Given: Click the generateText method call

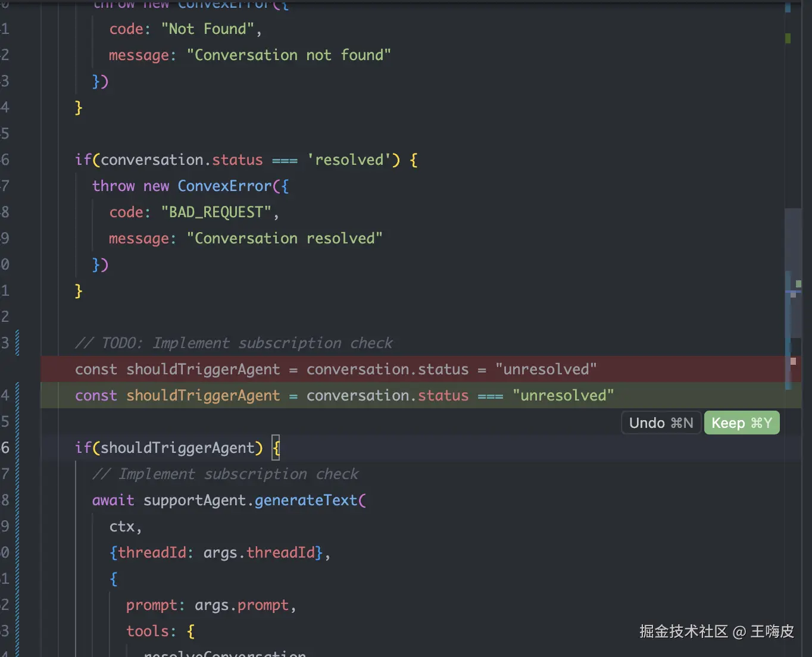Looking at the screenshot, I should (x=306, y=500).
